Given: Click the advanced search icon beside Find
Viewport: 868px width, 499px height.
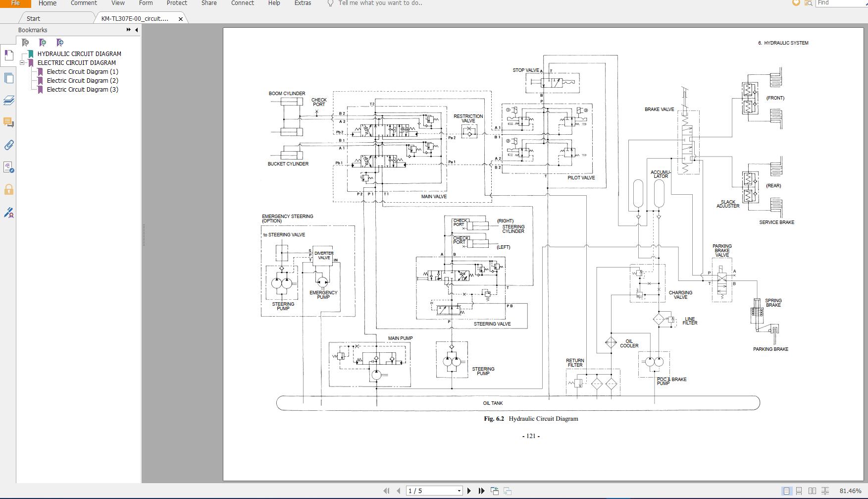Looking at the screenshot, I should 808,3.
